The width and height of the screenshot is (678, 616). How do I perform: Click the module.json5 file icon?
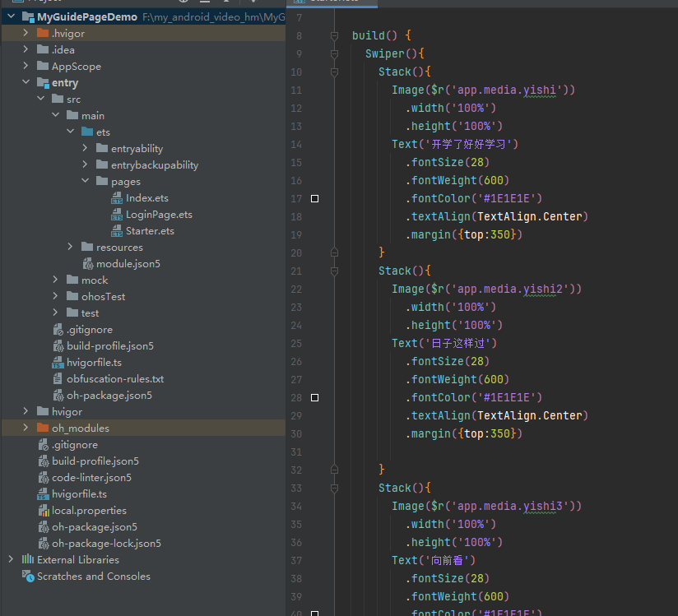coord(88,264)
